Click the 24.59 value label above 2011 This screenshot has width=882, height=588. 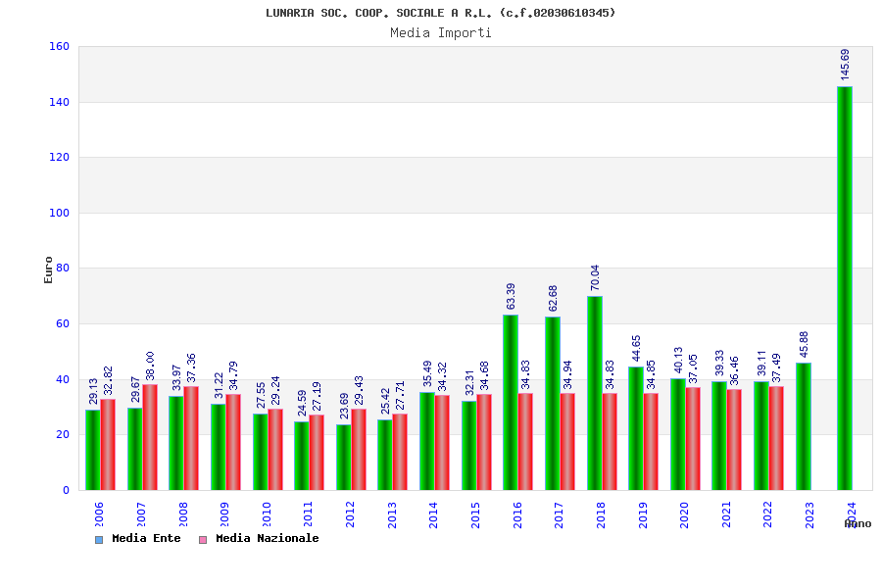[x=302, y=403]
